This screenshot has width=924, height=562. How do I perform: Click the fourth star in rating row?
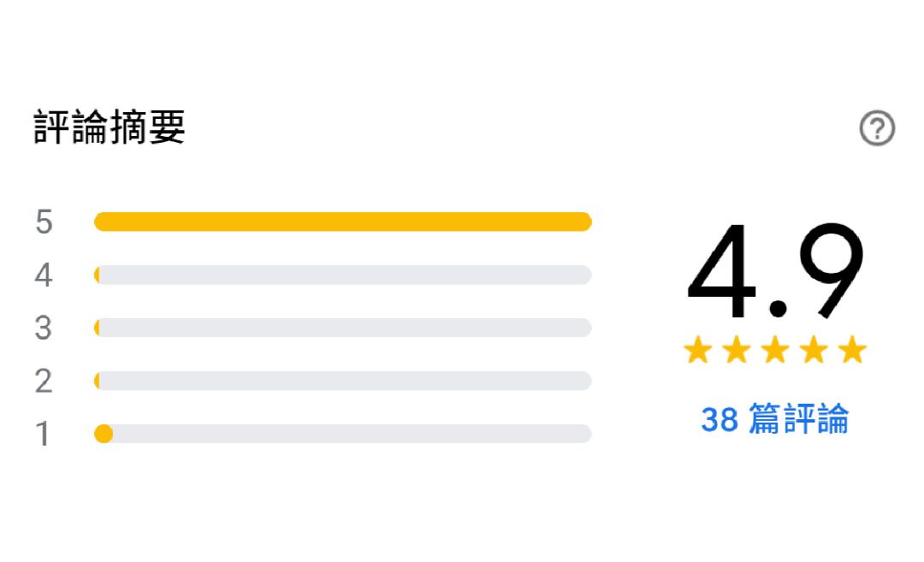(x=814, y=350)
